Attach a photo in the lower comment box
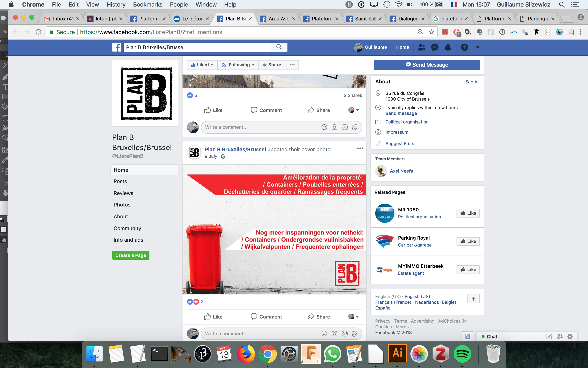This screenshot has width=588, height=368. 334,333
